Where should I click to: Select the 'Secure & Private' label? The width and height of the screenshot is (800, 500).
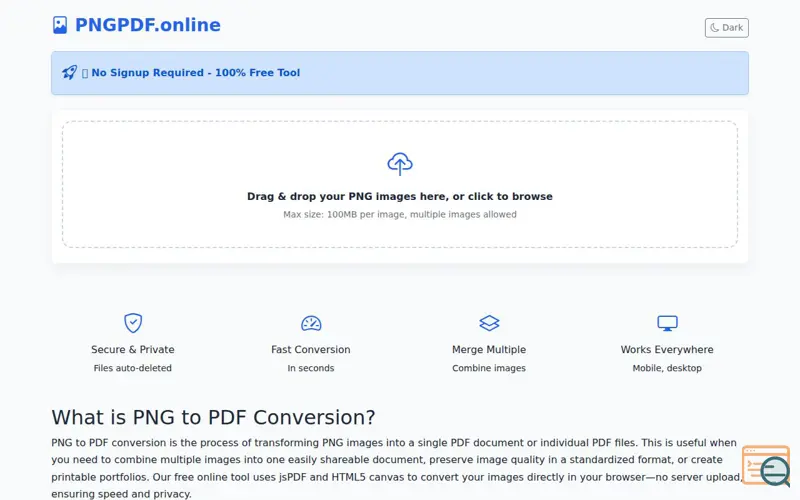pos(133,349)
